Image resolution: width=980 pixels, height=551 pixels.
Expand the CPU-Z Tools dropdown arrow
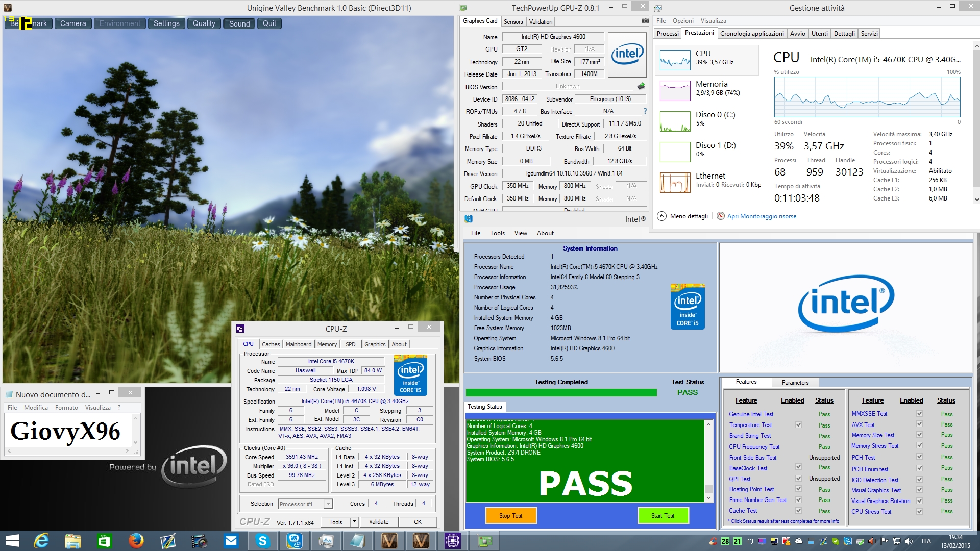(x=354, y=522)
